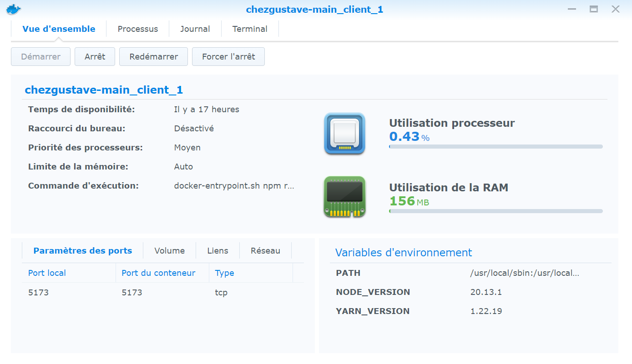Sort by Port local column header
This screenshot has width=632, height=364.
click(x=47, y=273)
